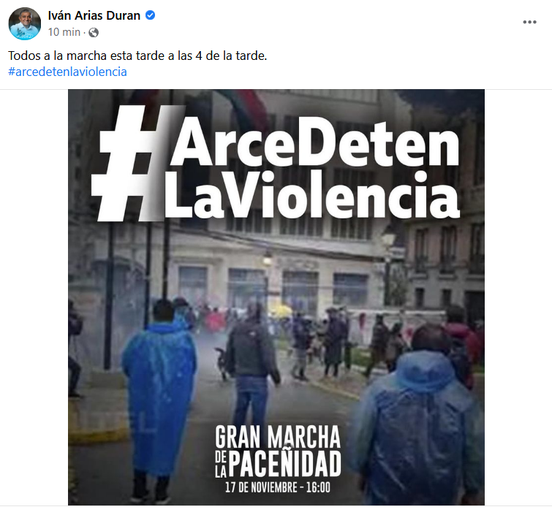Image resolution: width=552 pixels, height=515 pixels.
Task: Click the hooded figure in gray-blue raincoat
Action: click(419, 416)
